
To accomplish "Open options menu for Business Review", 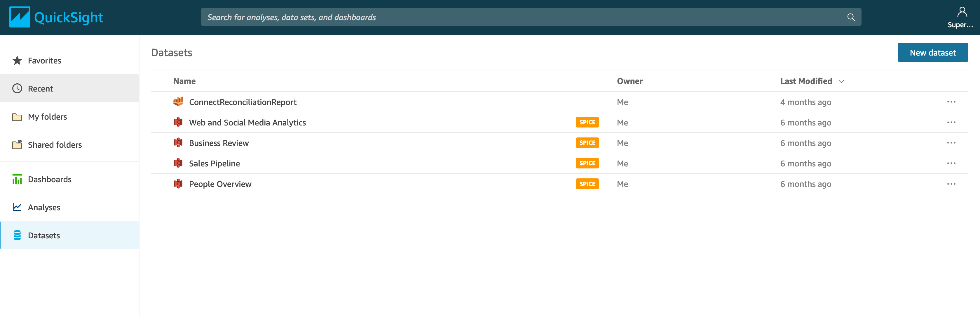I will 951,143.
